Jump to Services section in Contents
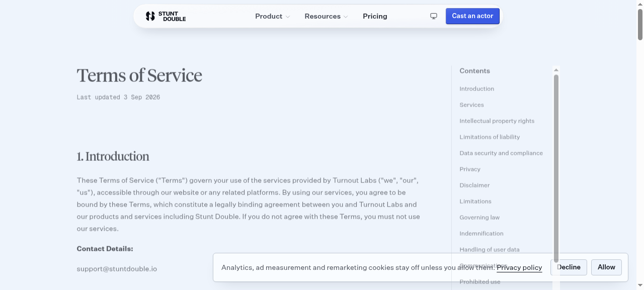 point(471,105)
